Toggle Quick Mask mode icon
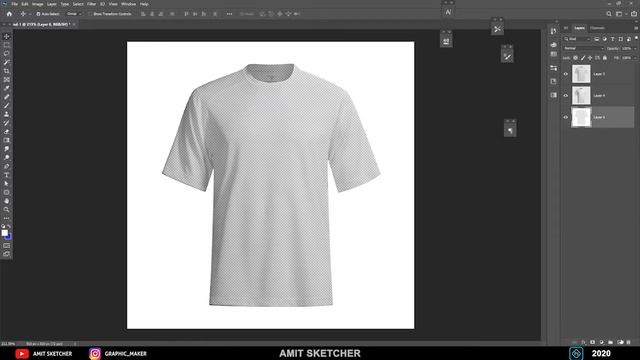Image resolution: width=640 pixels, height=360 pixels. click(7, 246)
